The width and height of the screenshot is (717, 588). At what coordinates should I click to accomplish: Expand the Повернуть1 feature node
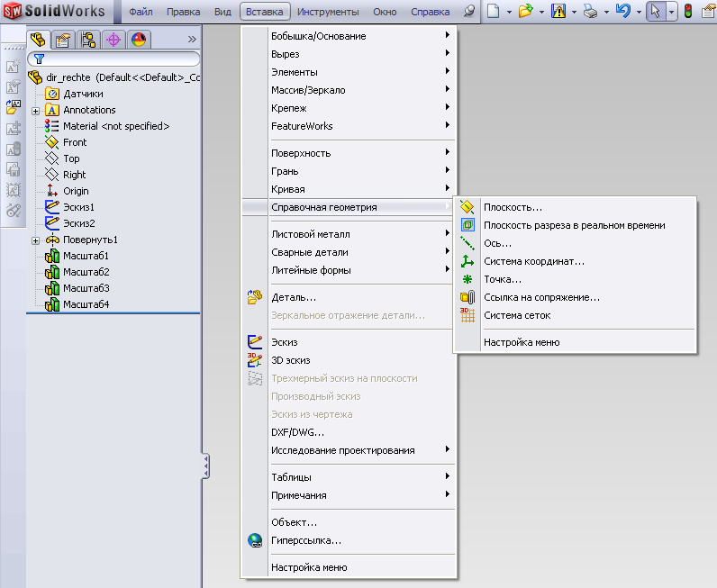(36, 240)
